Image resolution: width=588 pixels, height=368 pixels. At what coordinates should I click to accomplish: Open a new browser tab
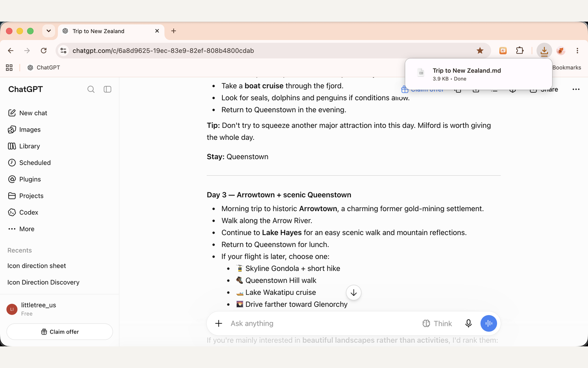pyautogui.click(x=174, y=31)
